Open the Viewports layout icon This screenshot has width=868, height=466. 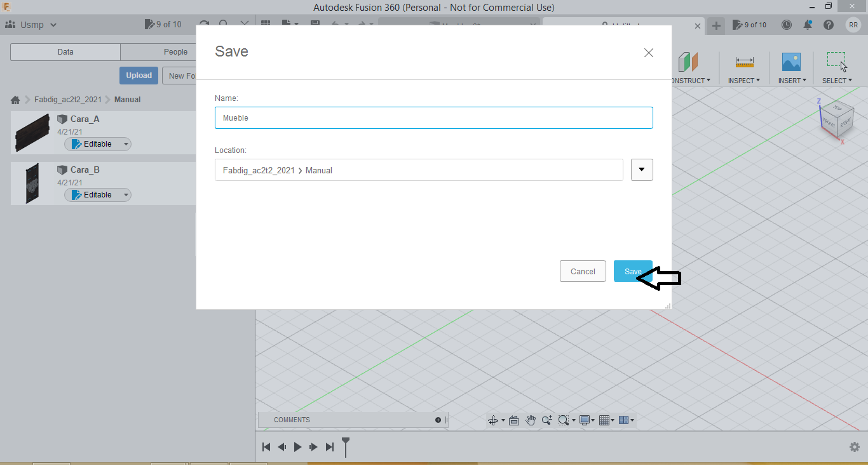(x=623, y=420)
